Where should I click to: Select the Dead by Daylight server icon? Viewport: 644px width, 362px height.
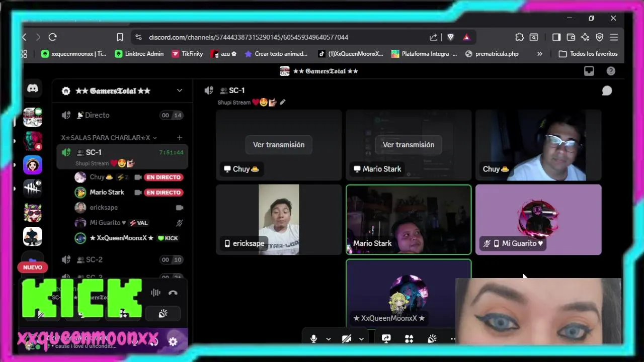(33, 189)
